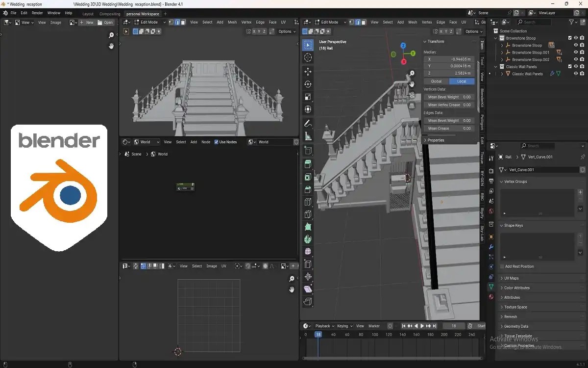Click the Scale tool icon
The width and height of the screenshot is (588, 368).
pos(308,97)
